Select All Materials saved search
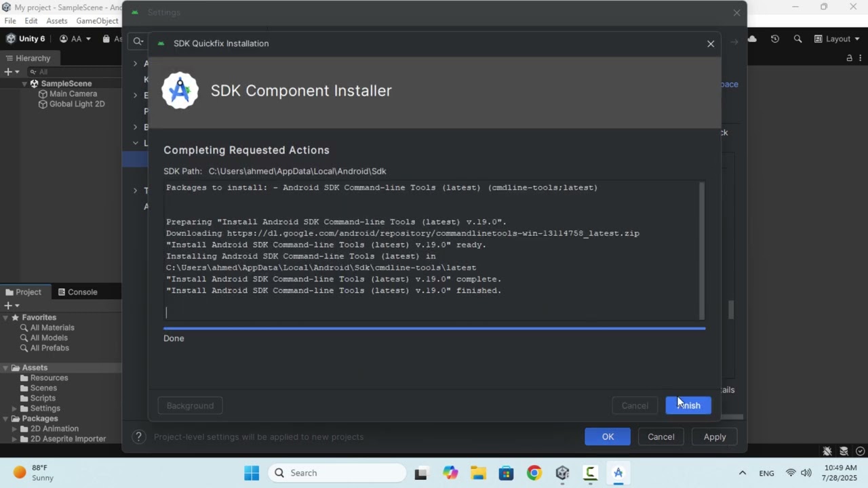868x488 pixels. 52,327
